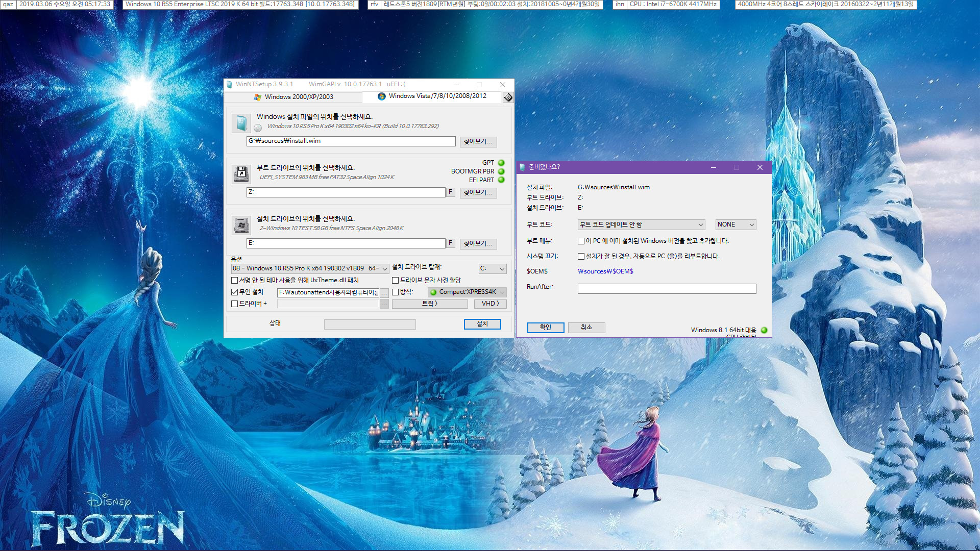The height and width of the screenshot is (551, 980).
Task: Open the Windows edition dropdown 08 - Windows 10 RS5
Action: pos(310,268)
